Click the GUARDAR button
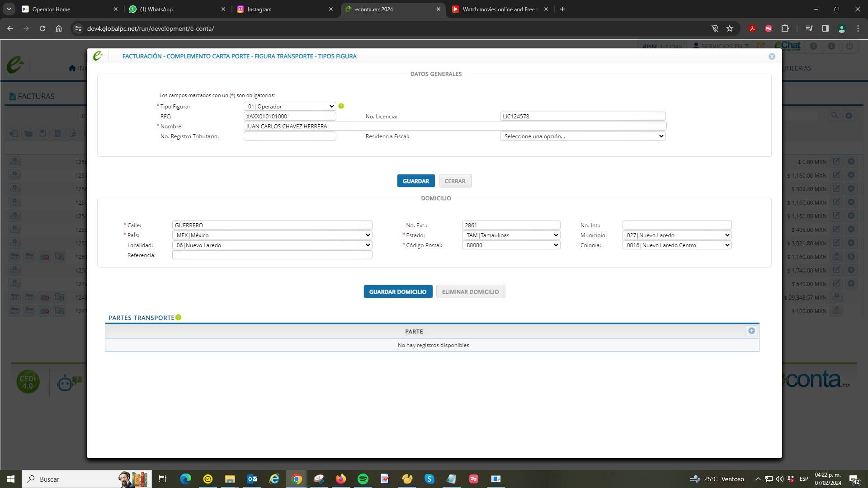The image size is (868, 488). pyautogui.click(x=415, y=181)
